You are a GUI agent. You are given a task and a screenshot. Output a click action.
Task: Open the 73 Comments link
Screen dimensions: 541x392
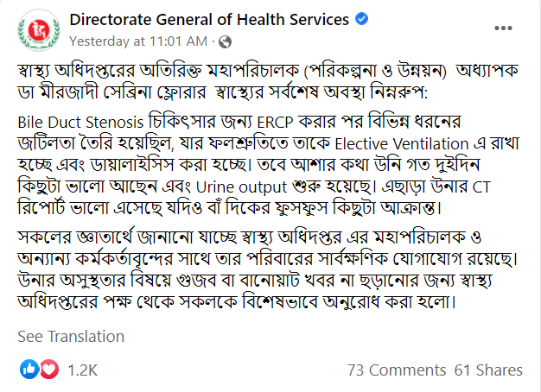pos(397,370)
